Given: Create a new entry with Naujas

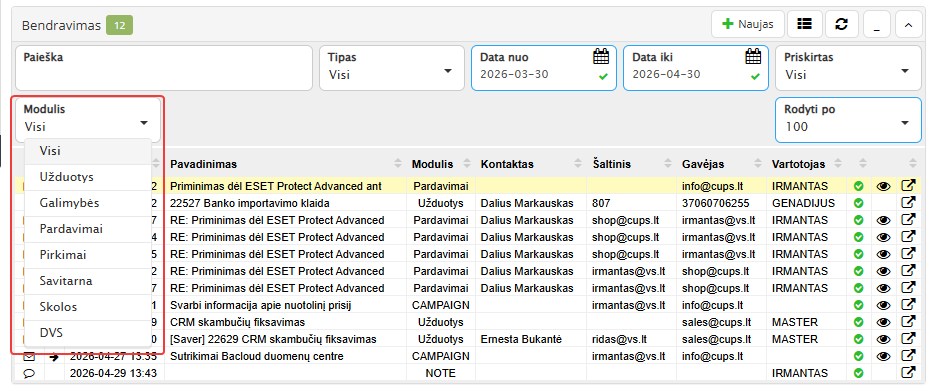Looking at the screenshot, I should tap(748, 24).
